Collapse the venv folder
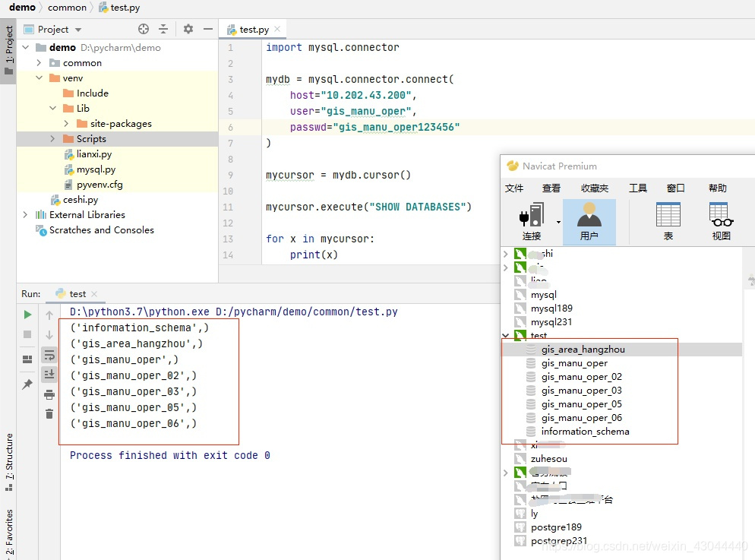The height and width of the screenshot is (560, 755). [39, 78]
